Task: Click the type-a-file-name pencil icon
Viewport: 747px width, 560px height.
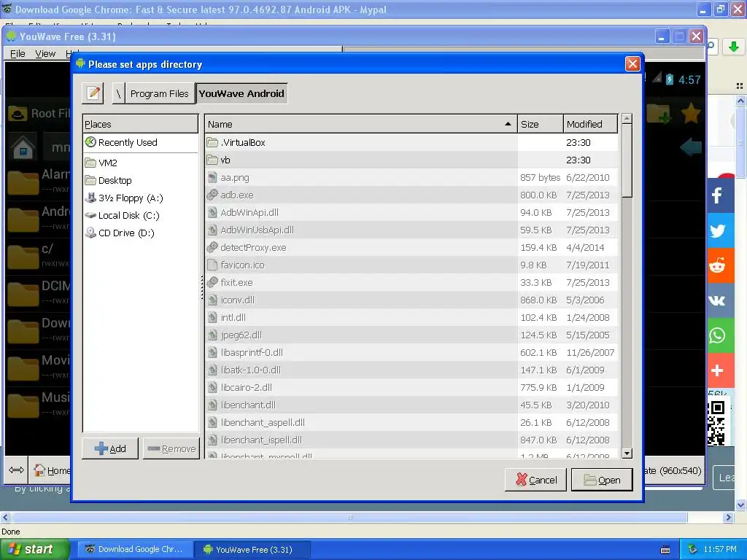Action: [x=93, y=93]
